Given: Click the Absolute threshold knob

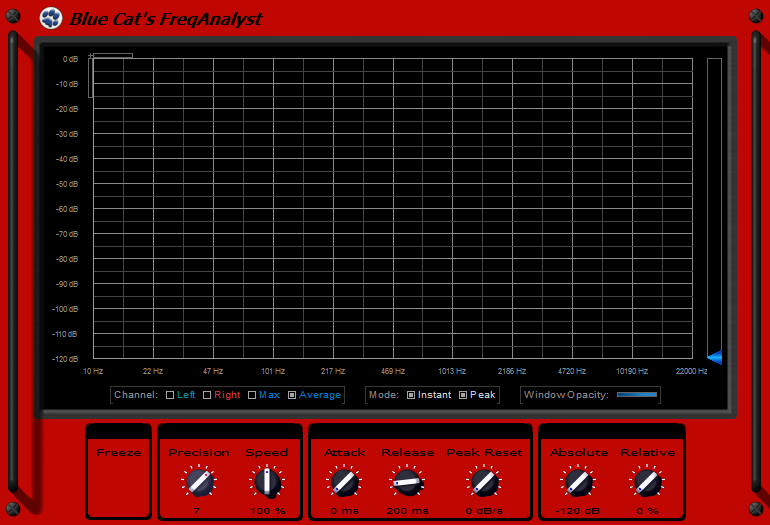Looking at the screenshot, I should coord(578,482).
